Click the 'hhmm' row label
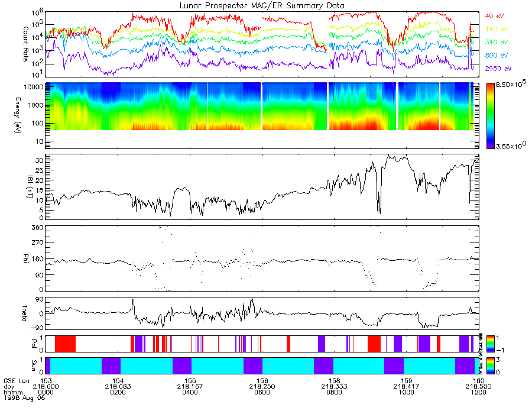Viewport: 532px width, 414px height. (13, 392)
